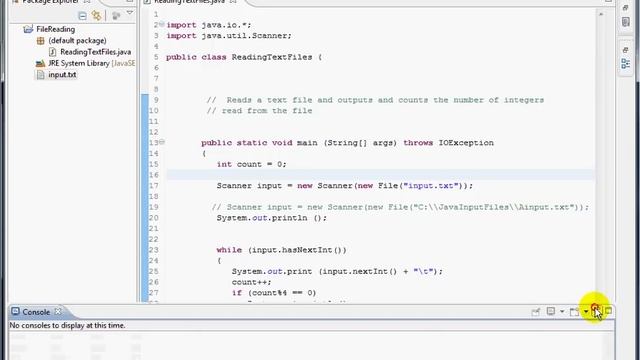This screenshot has height=360, width=640.
Task: Click 'IOException' on line 13
Action: (x=466, y=143)
